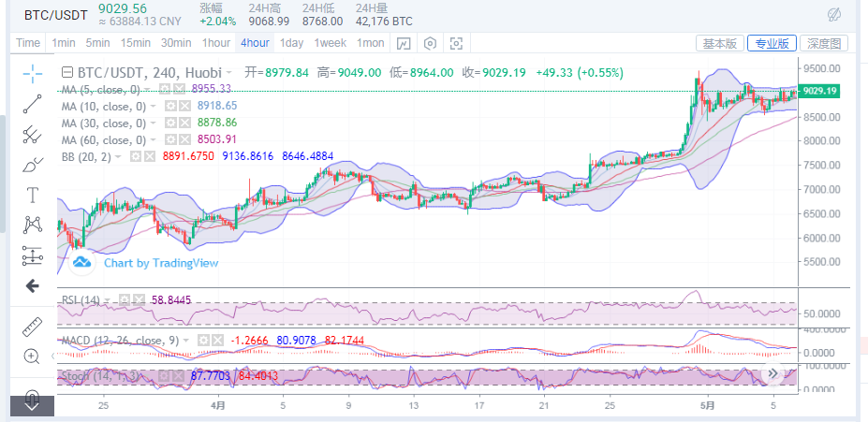Open the indicators chart icon in toolbar
The image size is (868, 422).
403,43
